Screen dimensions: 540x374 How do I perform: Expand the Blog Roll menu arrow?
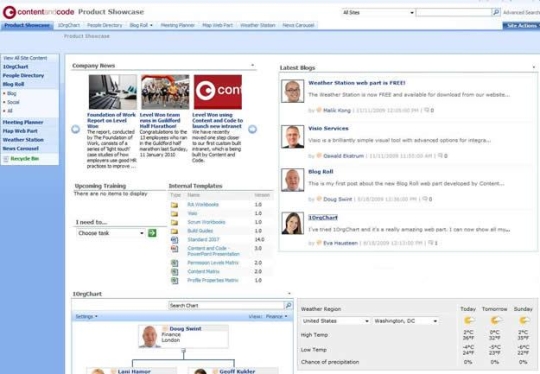151,25
